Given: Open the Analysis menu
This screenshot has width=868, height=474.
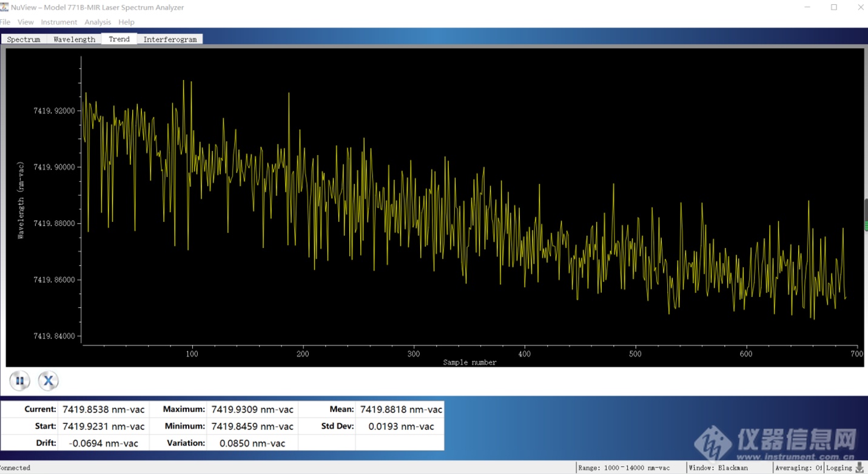Looking at the screenshot, I should [98, 22].
